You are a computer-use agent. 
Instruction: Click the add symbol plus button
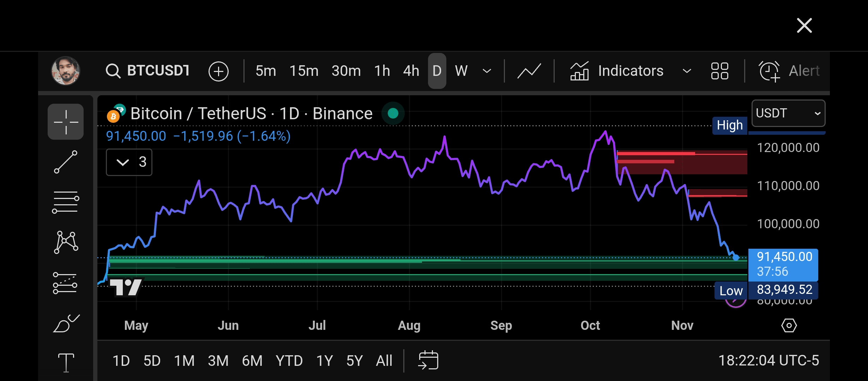pos(218,71)
